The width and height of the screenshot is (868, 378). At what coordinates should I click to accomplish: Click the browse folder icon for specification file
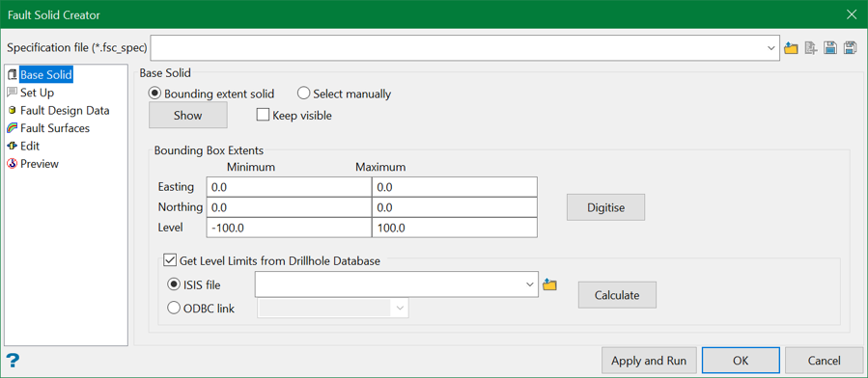[x=791, y=48]
